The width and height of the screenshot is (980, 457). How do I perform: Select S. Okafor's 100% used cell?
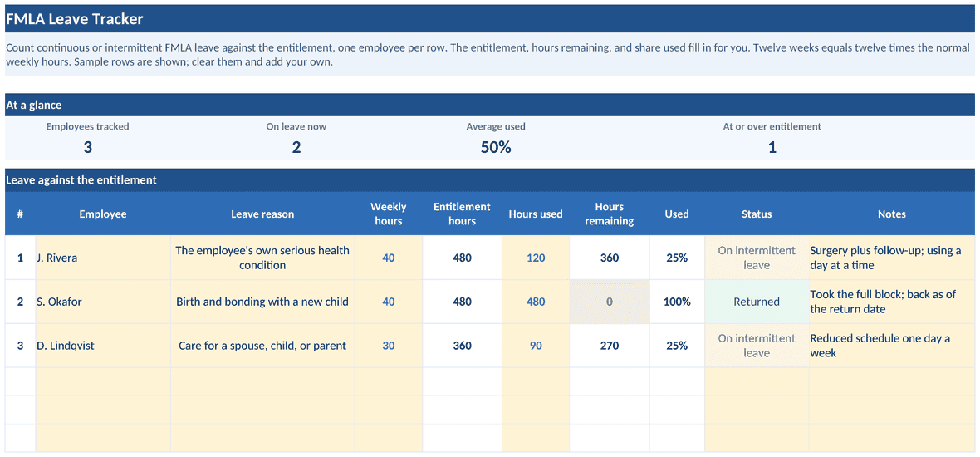point(677,302)
